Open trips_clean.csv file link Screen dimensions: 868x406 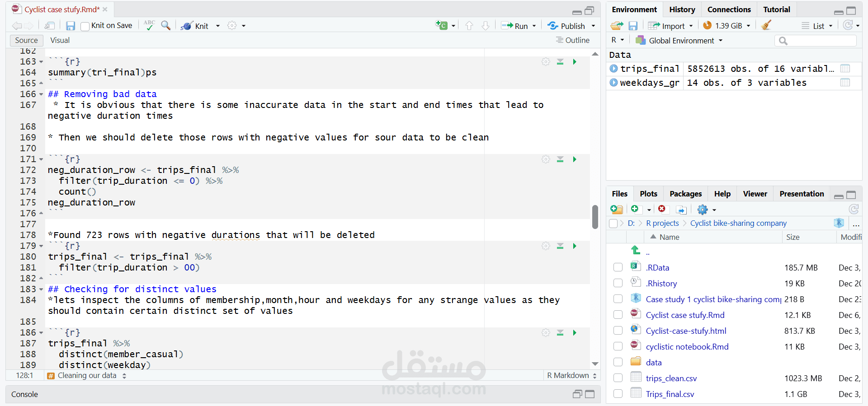[671, 378]
